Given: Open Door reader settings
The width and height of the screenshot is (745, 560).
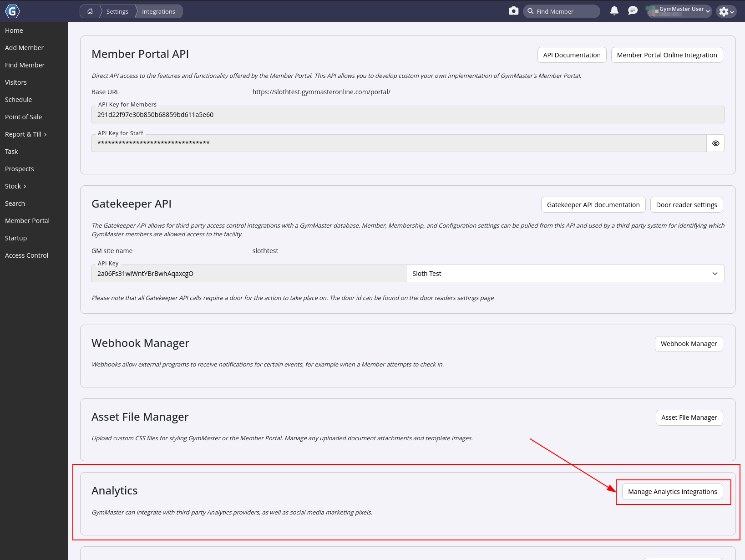Looking at the screenshot, I should coord(686,205).
